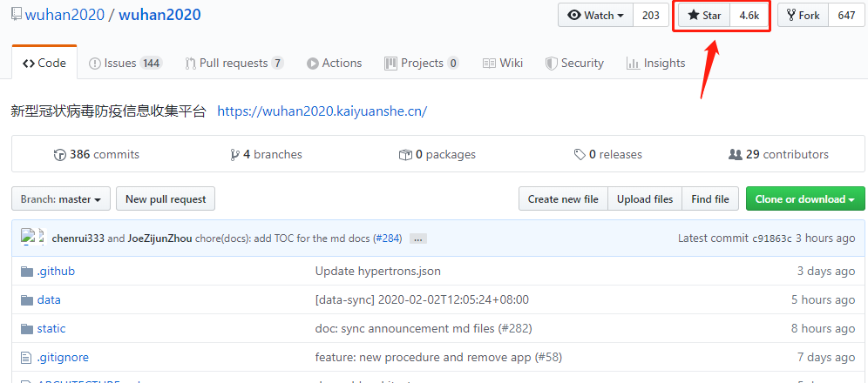Click the New pull request button
This screenshot has width=868, height=383.
(166, 199)
